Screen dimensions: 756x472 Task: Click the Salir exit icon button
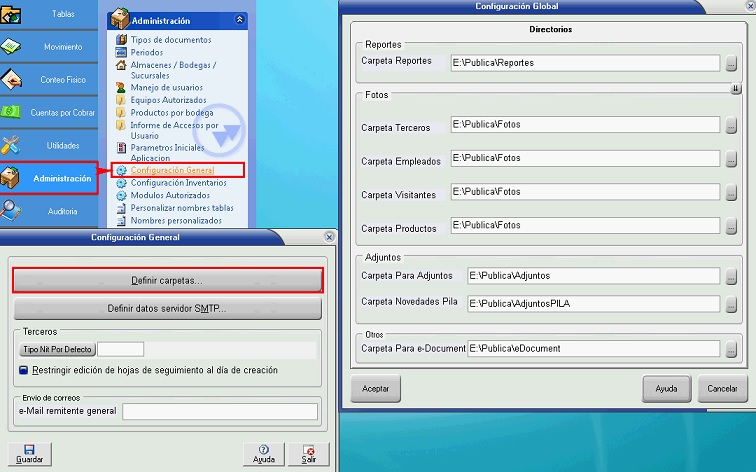309,450
